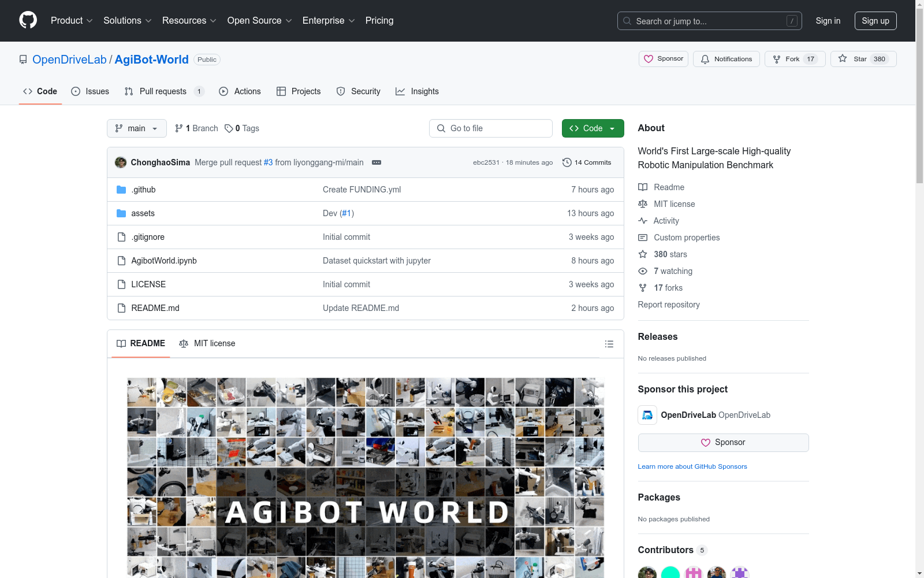Expand the green Code download dropdown
This screenshot has width=924, height=578.
click(x=593, y=128)
